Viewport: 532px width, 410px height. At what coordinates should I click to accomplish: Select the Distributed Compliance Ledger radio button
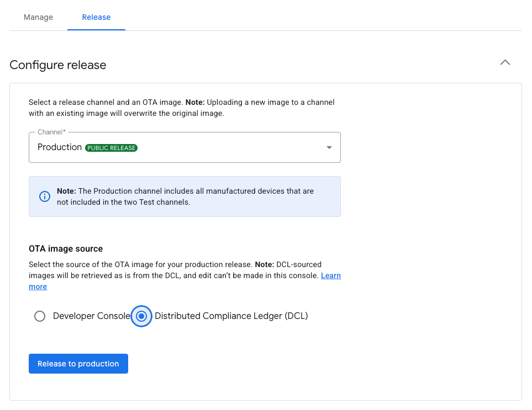pyautogui.click(x=141, y=316)
